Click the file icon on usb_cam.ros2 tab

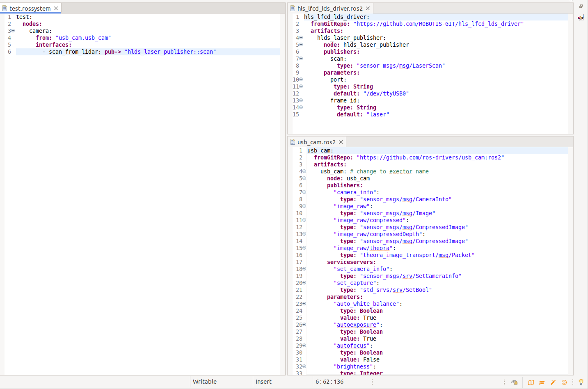[293, 142]
